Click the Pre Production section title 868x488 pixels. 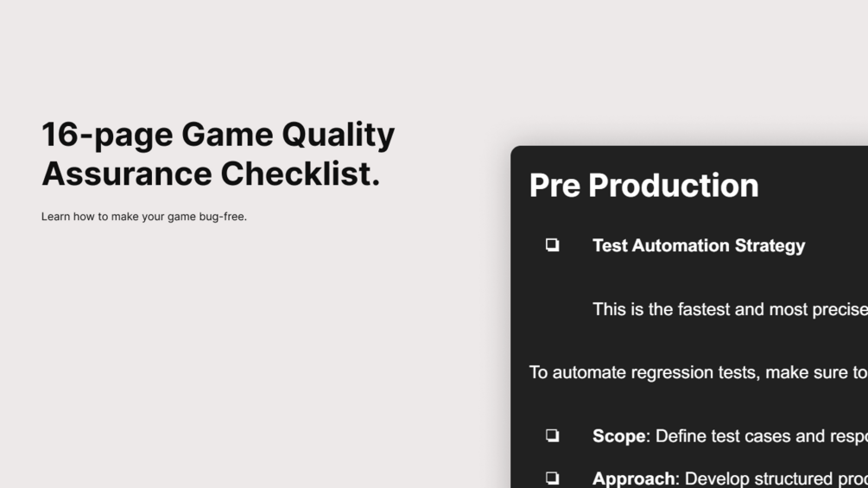[643, 185]
